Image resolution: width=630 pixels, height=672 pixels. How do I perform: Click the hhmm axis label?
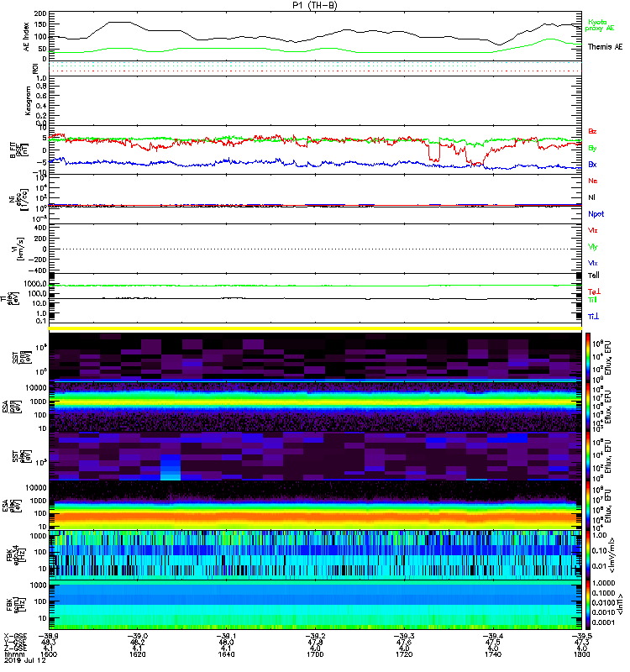click(x=13, y=654)
